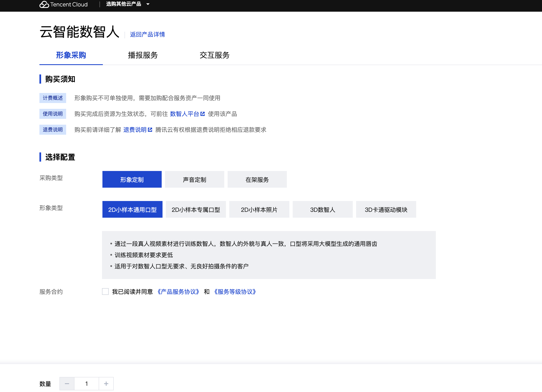Select 在架服务 purchase type
This screenshot has width=542, height=392.
[257, 179]
